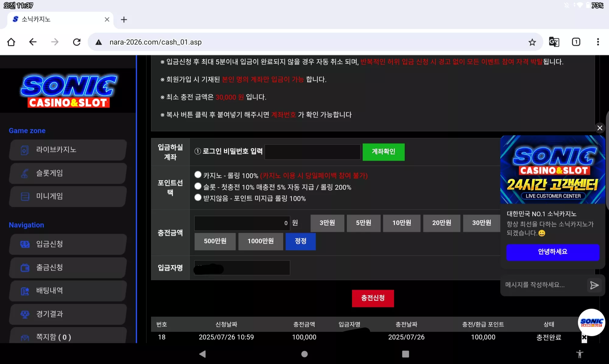Click the Sonic Casino & Slot sidebar logo

coord(68,91)
